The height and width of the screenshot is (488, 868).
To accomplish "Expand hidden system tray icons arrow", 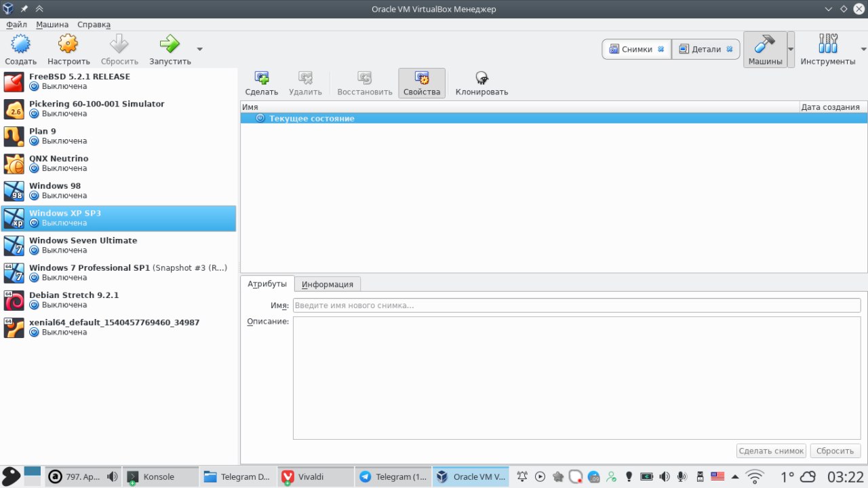I will point(735,476).
